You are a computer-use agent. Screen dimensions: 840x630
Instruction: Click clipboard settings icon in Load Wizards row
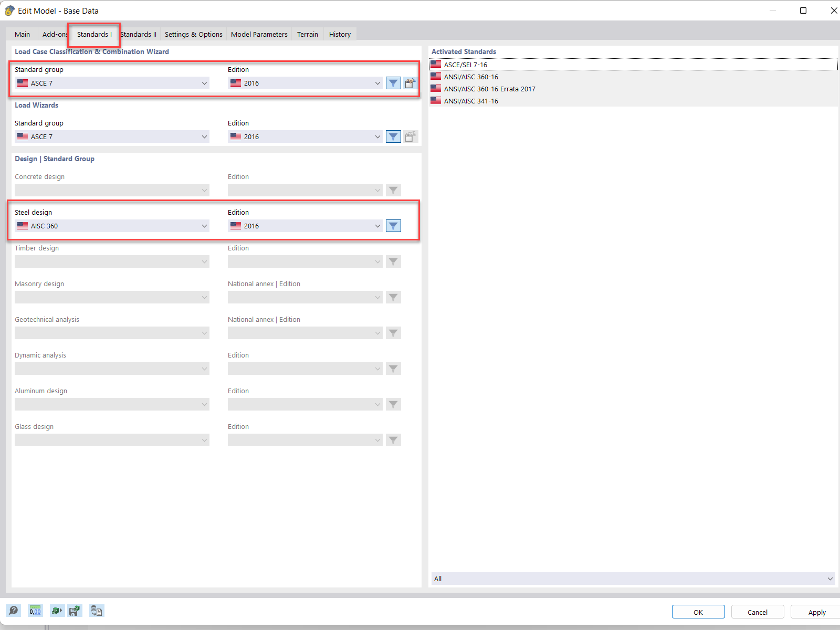pos(411,136)
